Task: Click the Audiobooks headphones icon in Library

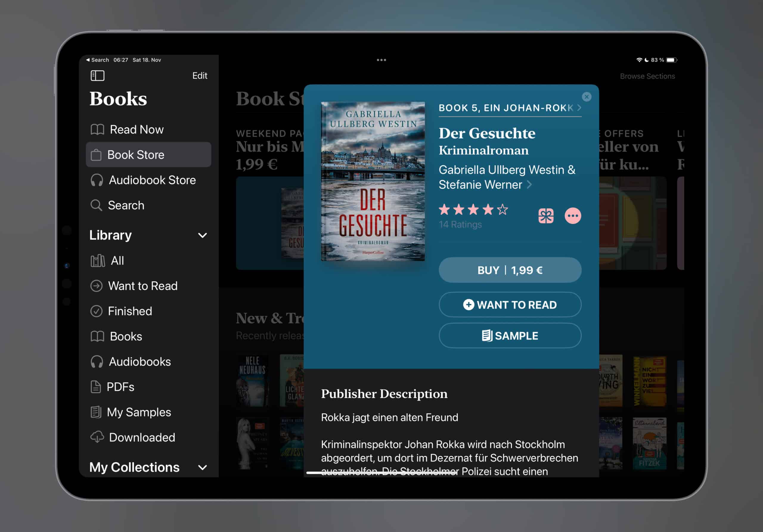Action: click(97, 362)
